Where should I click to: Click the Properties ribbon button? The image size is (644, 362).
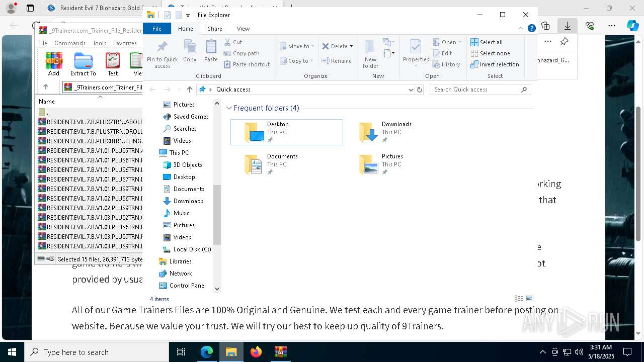click(x=416, y=54)
